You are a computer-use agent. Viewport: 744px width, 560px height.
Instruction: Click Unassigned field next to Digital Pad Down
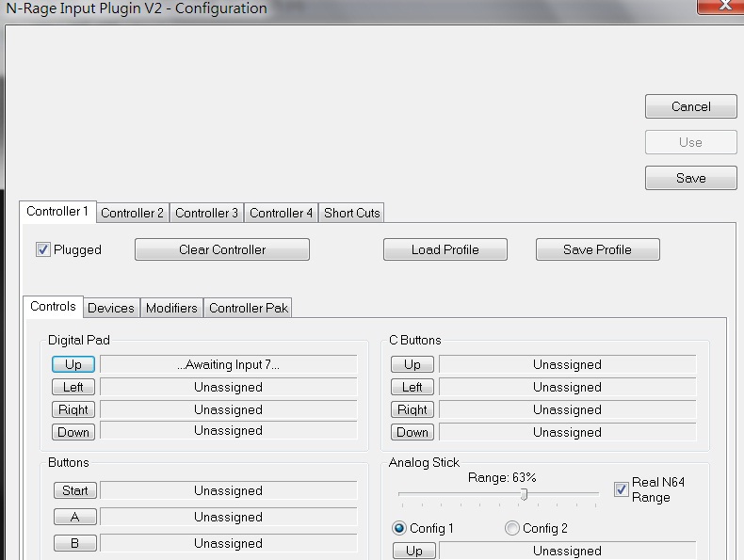tap(229, 430)
